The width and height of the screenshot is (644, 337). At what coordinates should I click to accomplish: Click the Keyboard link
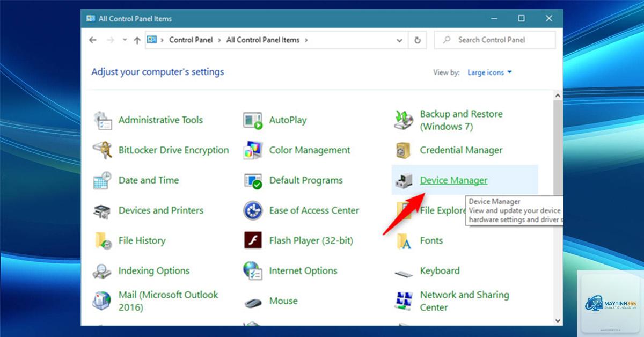440,270
